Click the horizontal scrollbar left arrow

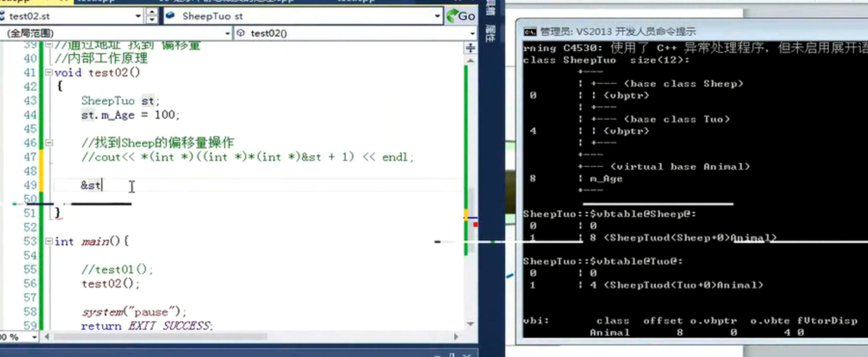(47, 337)
